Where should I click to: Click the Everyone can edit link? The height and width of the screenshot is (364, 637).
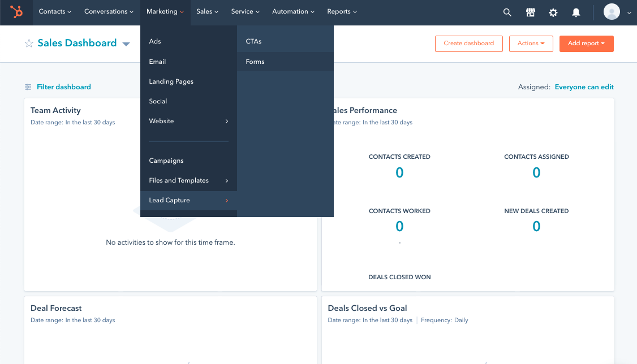tap(584, 87)
